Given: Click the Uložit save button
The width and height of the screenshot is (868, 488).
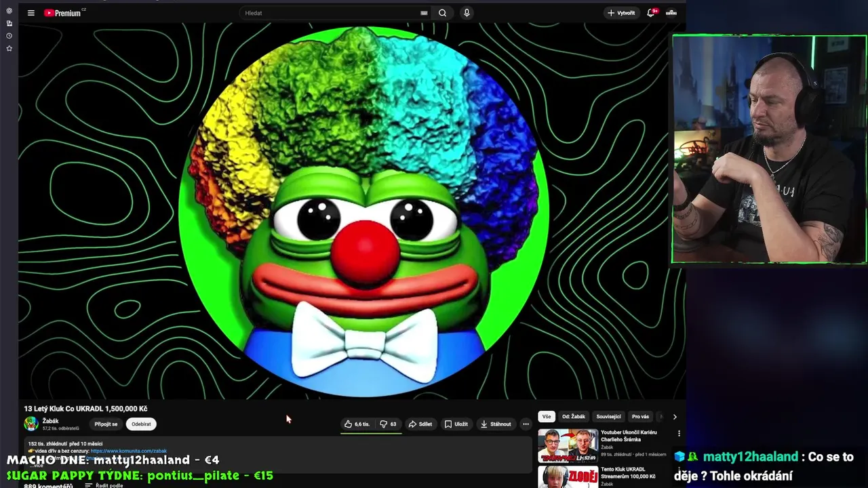Looking at the screenshot, I should pyautogui.click(x=456, y=424).
